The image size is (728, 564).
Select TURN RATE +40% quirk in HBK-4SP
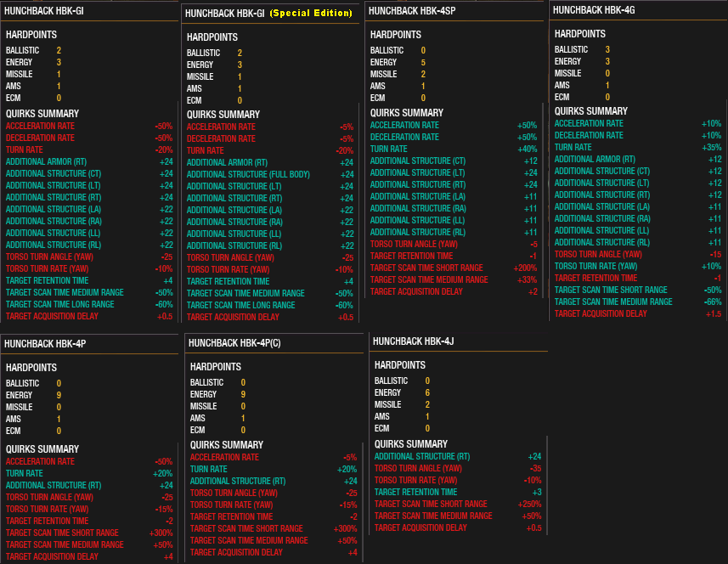(454, 149)
